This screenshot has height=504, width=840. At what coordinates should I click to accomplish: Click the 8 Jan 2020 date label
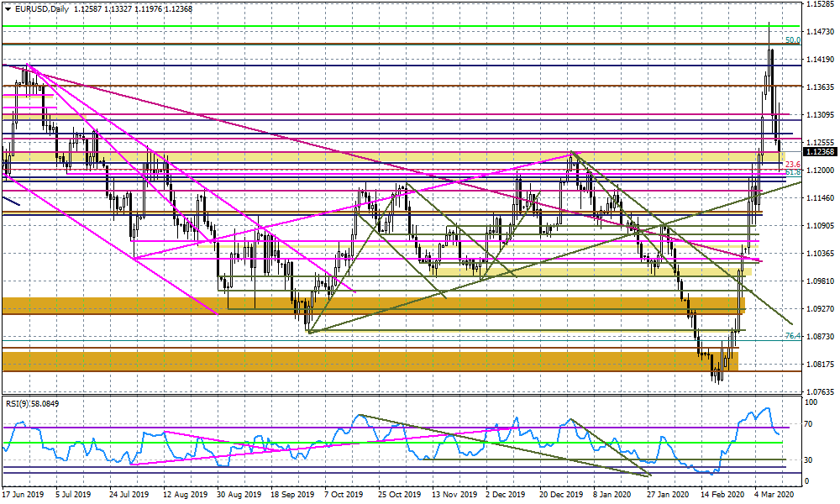(612, 495)
